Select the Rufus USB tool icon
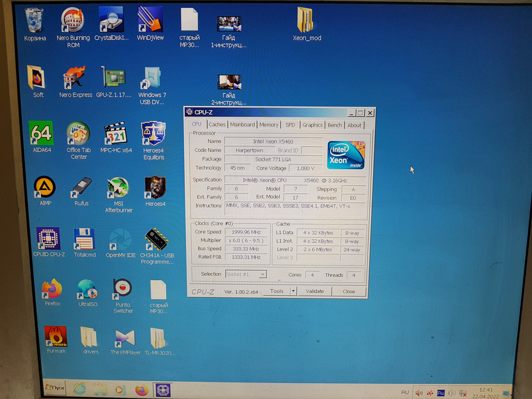Viewport: 532px width, 399px height. (x=81, y=192)
